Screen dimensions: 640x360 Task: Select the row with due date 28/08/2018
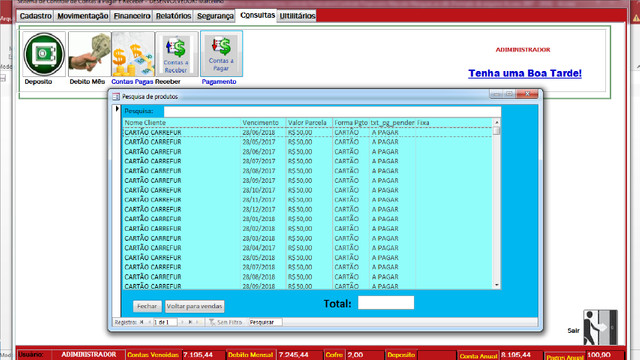[x=308, y=277]
